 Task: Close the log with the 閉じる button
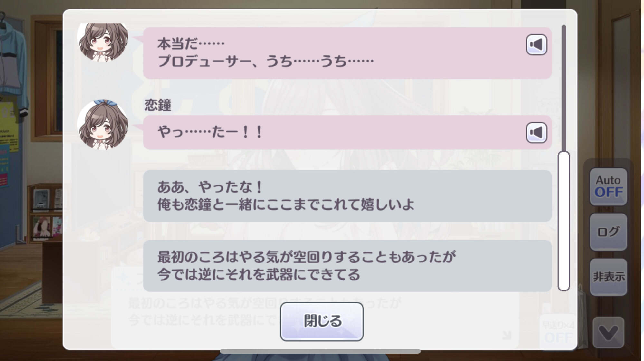click(x=322, y=321)
